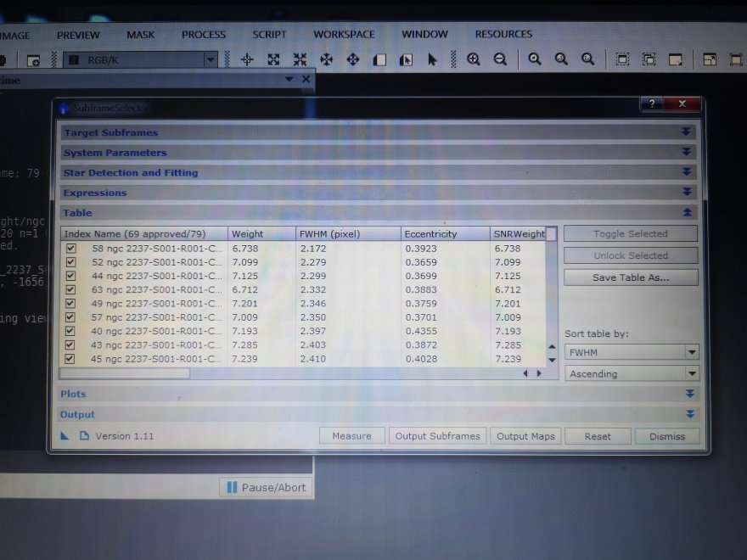Expand the Output section
The width and height of the screenshot is (747, 560).
(690, 414)
